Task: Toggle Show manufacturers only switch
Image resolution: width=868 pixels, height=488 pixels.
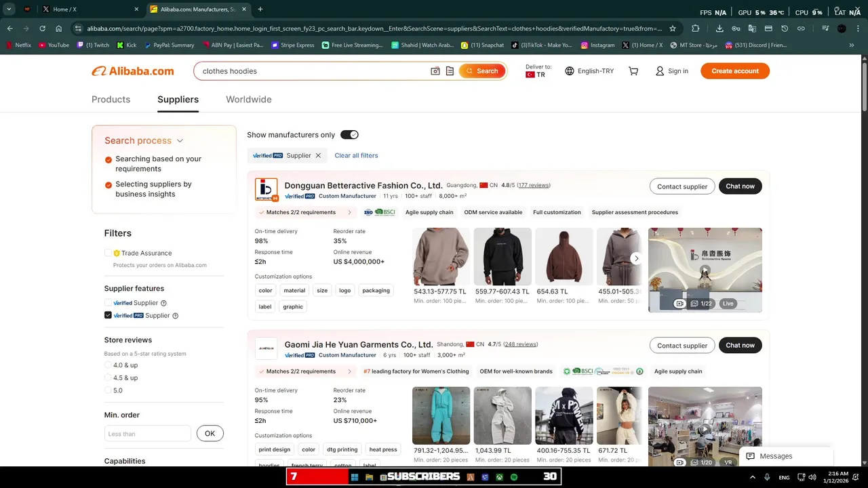Action: tap(349, 135)
